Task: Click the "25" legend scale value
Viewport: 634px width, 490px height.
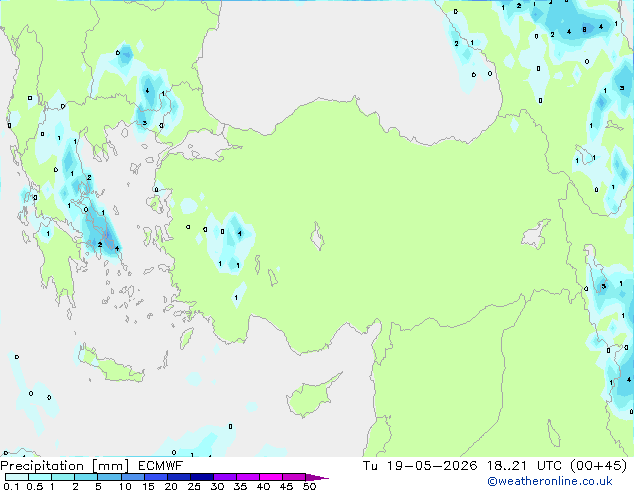Action: click(x=194, y=486)
